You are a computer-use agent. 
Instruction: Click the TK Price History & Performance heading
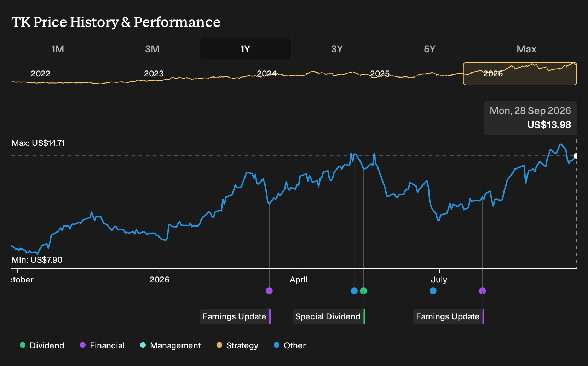point(116,22)
